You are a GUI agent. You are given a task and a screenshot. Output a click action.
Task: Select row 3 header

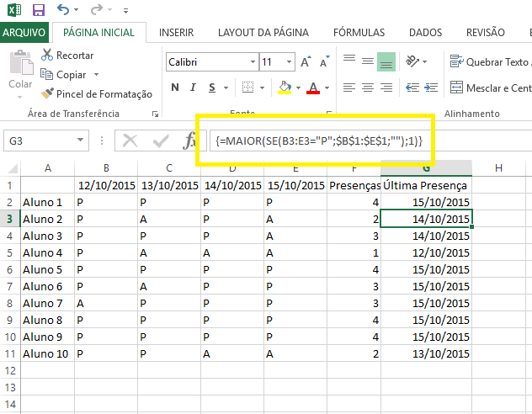pos(10,219)
